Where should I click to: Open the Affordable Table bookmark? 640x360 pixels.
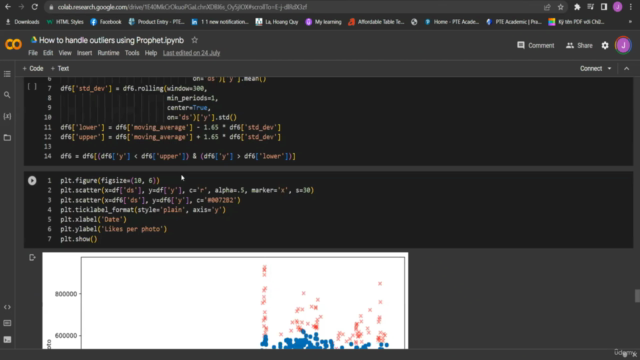point(376,22)
